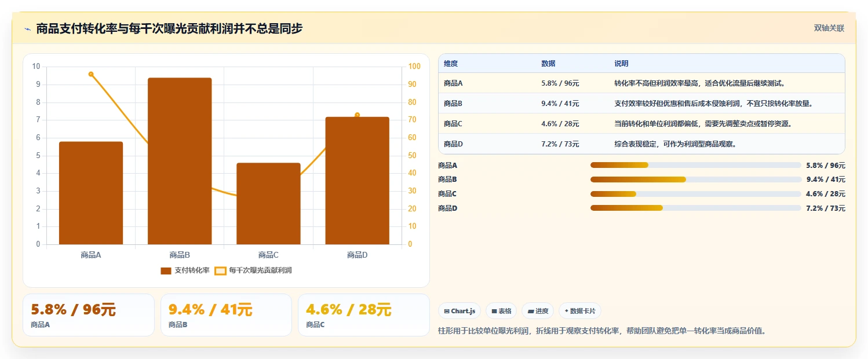Toggle the 支付转化率 legend item
The width and height of the screenshot is (868, 359).
click(x=185, y=270)
